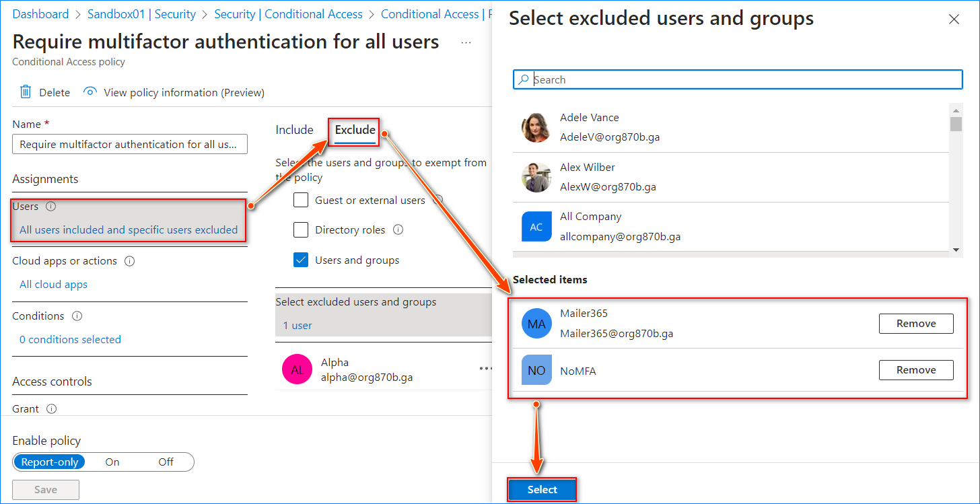This screenshot has width=980, height=504.
Task: Check the Directory roles checkbox
Action: click(x=301, y=230)
